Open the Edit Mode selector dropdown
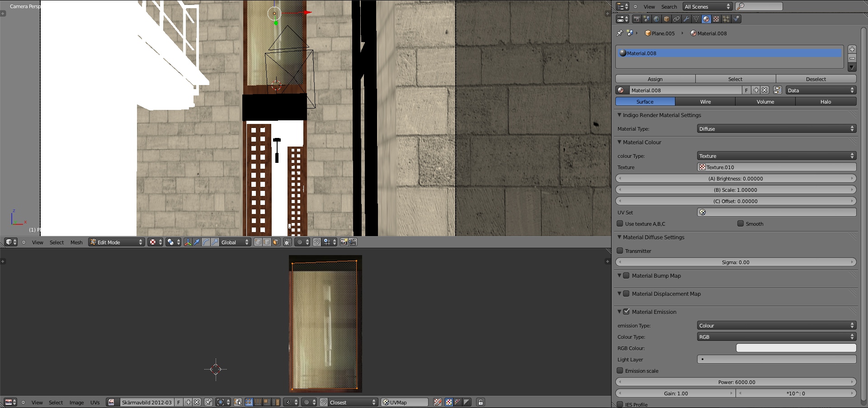The width and height of the screenshot is (868, 408). (116, 242)
